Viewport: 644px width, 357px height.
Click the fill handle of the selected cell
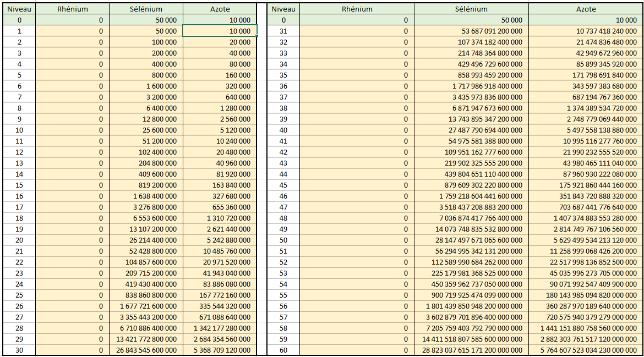(256, 36)
